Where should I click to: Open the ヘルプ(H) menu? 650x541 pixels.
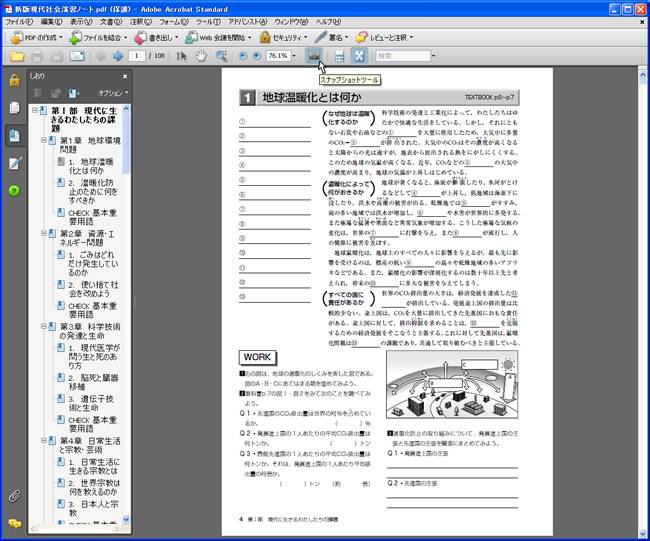[x=328, y=22]
